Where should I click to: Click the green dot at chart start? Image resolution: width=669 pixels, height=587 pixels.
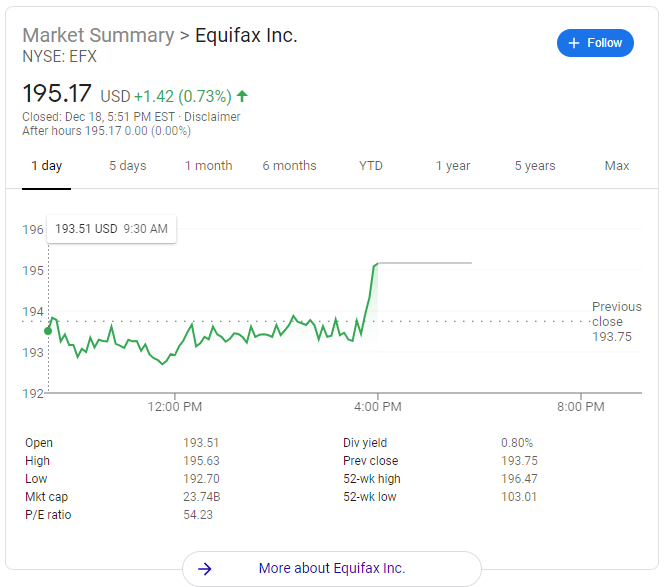(47, 331)
